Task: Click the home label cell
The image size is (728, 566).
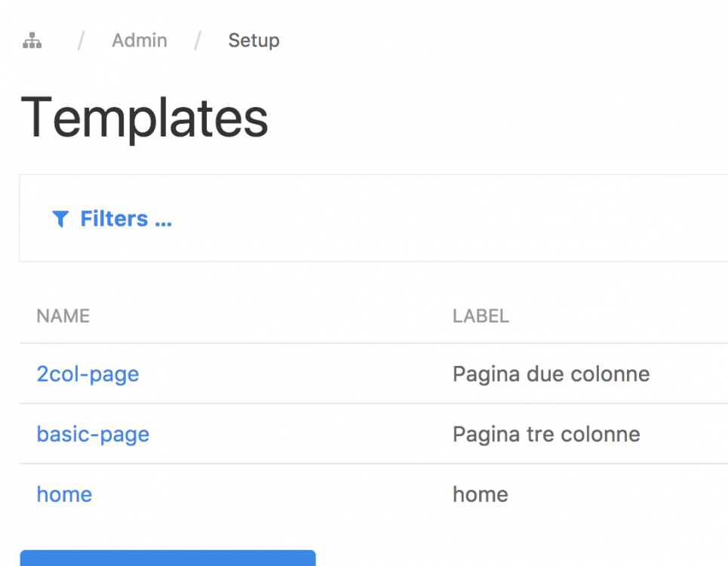Action: (480, 494)
